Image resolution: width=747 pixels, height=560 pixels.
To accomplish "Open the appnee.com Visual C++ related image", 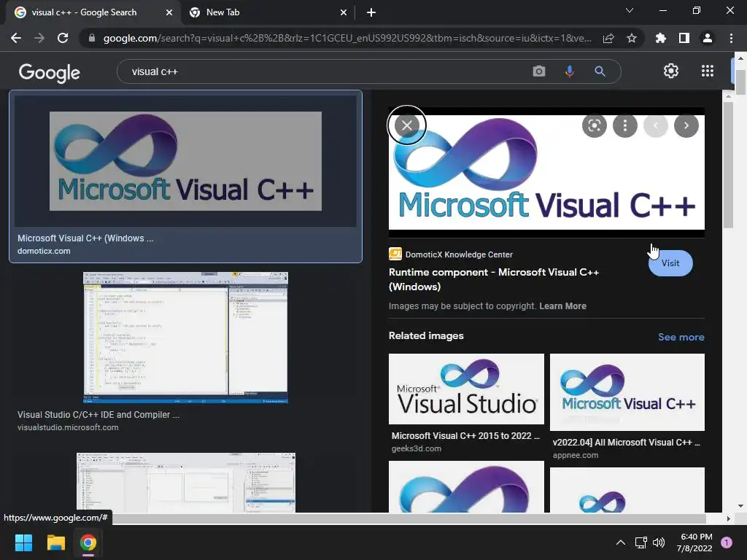I will (627, 392).
